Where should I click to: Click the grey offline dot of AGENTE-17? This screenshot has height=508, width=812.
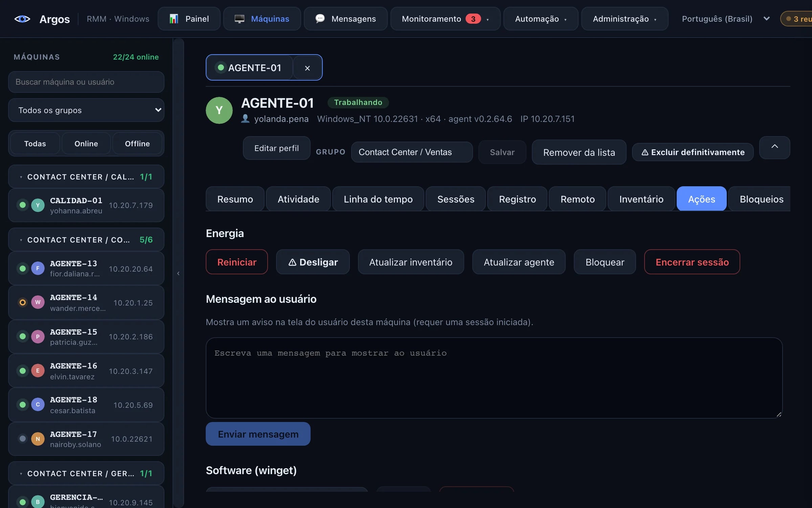(x=23, y=439)
